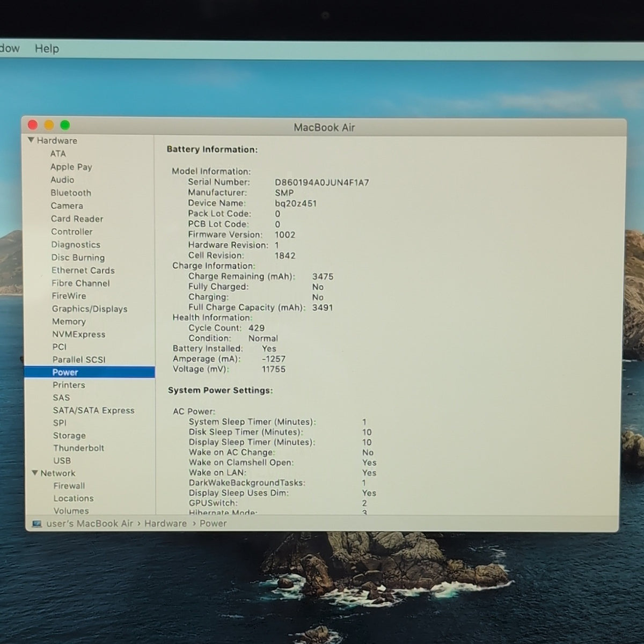The image size is (644, 644).
Task: Open Firewall under Network
Action: (x=69, y=486)
